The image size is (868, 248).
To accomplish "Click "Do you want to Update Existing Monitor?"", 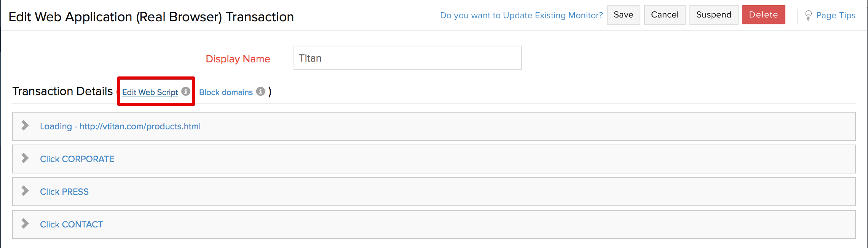I will (x=521, y=16).
